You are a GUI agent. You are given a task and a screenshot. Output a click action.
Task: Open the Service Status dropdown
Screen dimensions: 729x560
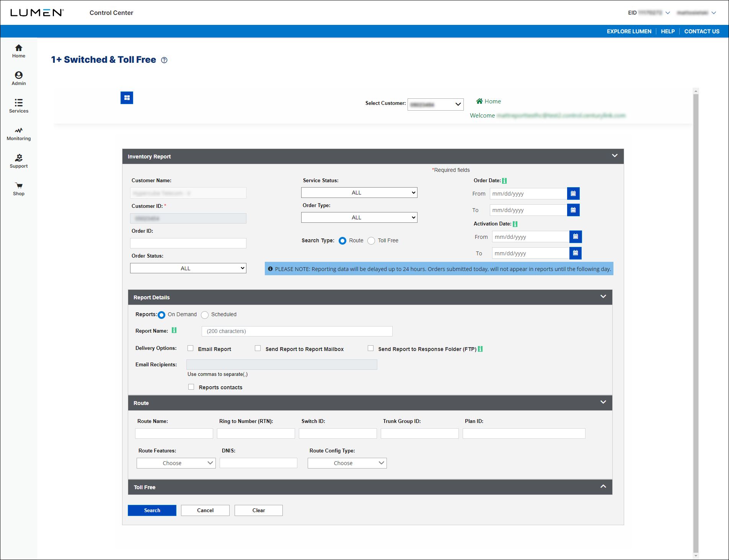[x=359, y=193]
